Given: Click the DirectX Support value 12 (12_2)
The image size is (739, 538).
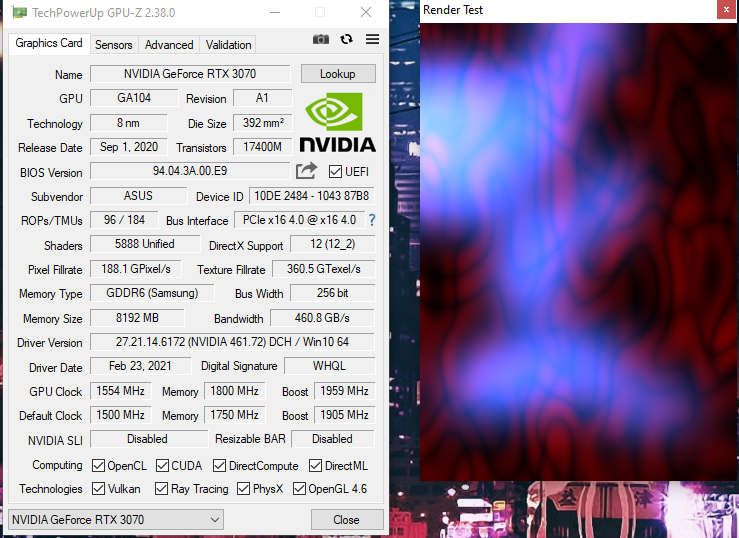Looking at the screenshot, I should pos(333,244).
